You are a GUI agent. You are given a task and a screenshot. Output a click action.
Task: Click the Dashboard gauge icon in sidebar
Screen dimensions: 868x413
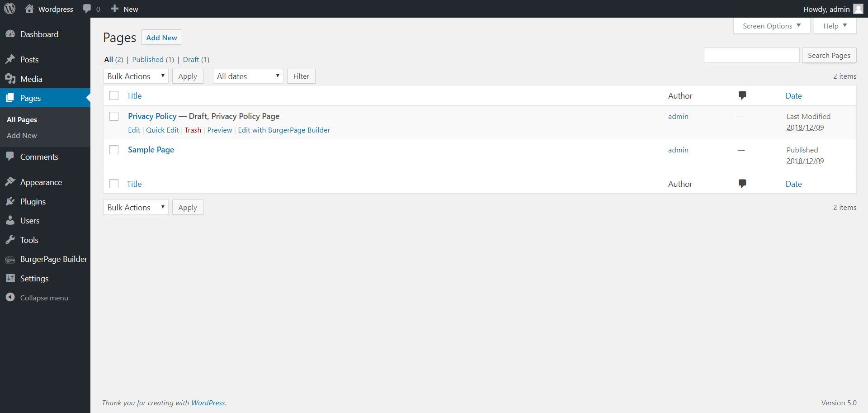pos(10,34)
